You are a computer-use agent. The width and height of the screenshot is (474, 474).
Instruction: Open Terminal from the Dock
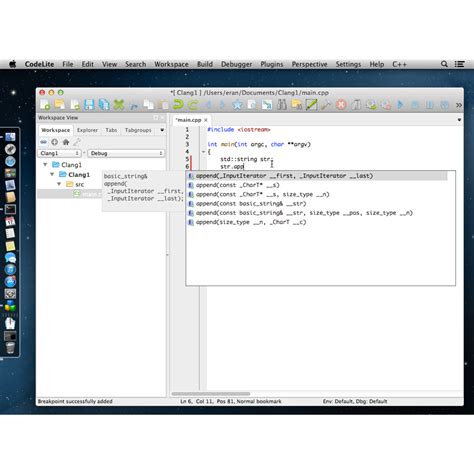click(10, 209)
